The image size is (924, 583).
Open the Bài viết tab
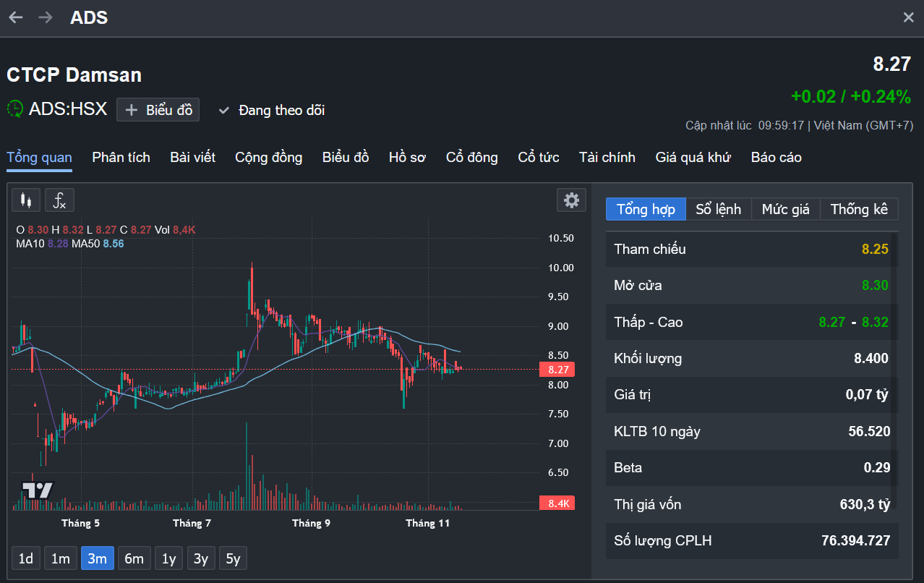tap(192, 157)
